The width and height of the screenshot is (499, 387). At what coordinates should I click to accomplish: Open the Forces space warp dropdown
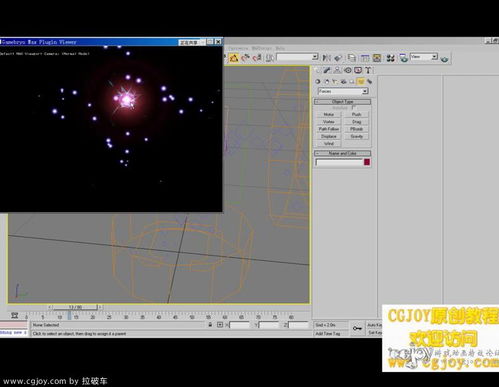343,91
